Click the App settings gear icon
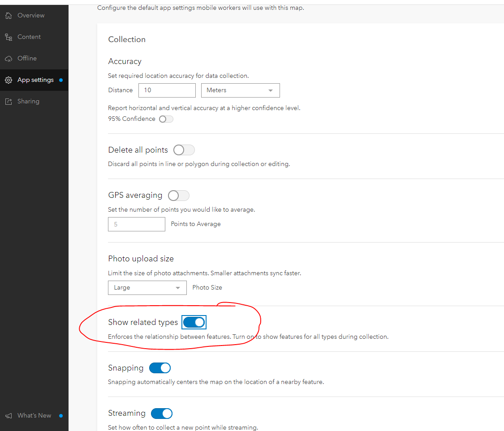This screenshot has width=504, height=431. 8,80
